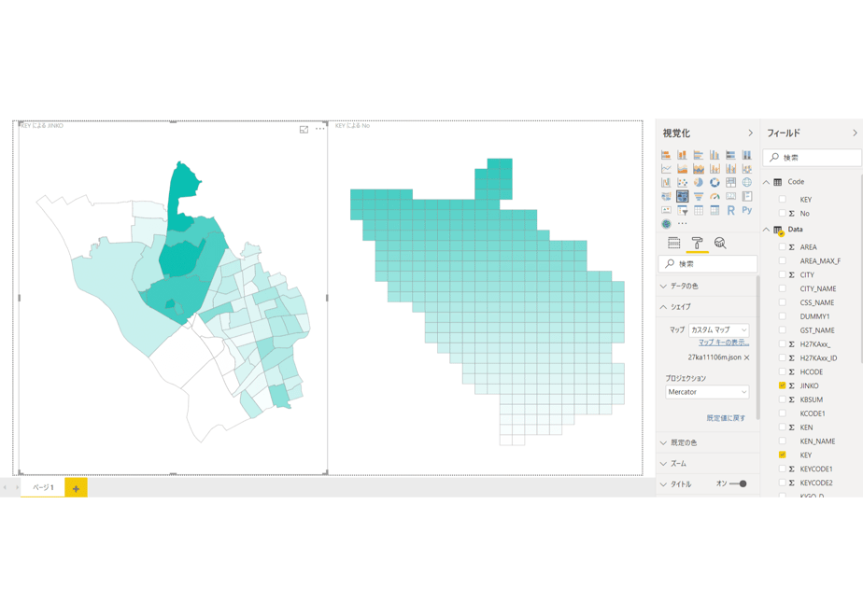Turn off the タイトル toggle

click(x=738, y=484)
